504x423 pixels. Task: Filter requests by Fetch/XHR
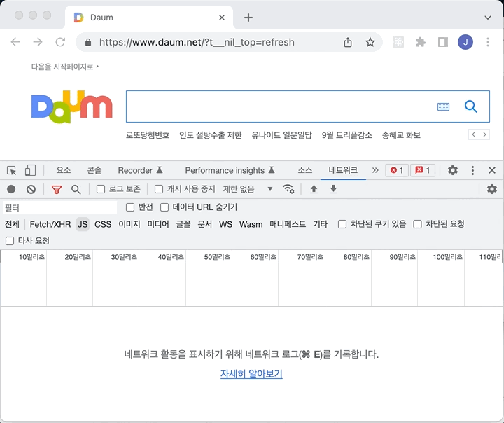(50, 224)
